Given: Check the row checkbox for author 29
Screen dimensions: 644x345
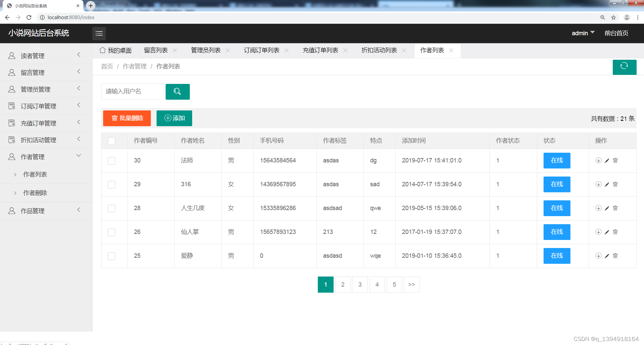Looking at the screenshot, I should click(112, 185).
